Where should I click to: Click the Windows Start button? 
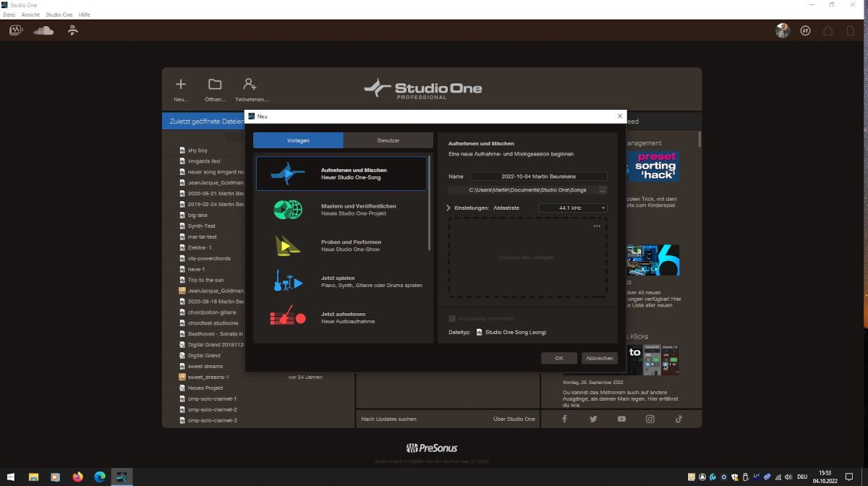[10, 477]
